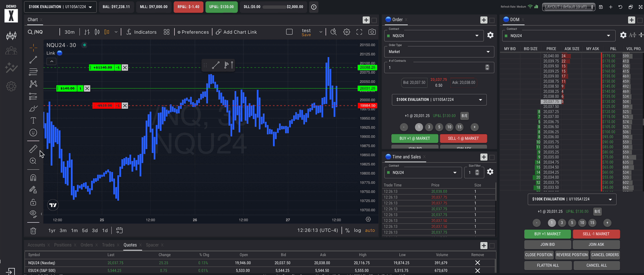Image resolution: width=644 pixels, height=275 pixels.
Task: Activate the magnet snap mode icon
Action: pyautogui.click(x=33, y=177)
